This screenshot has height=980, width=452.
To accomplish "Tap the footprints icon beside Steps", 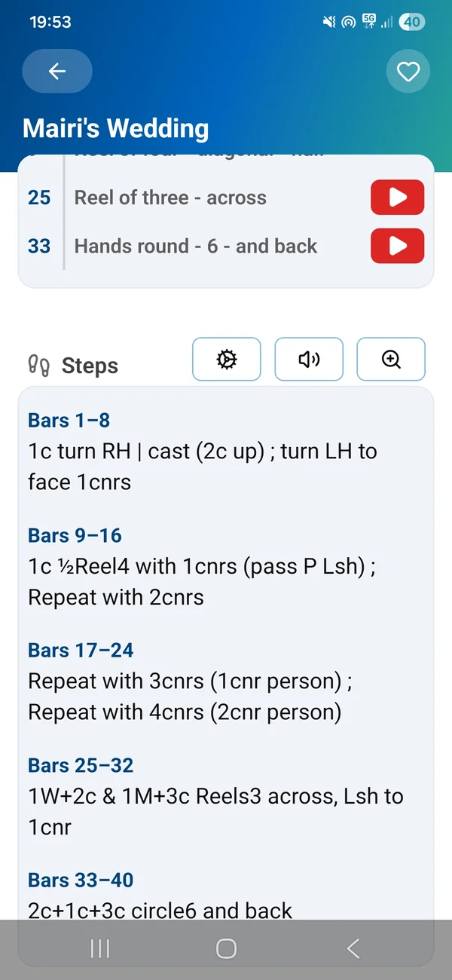I will pyautogui.click(x=41, y=365).
